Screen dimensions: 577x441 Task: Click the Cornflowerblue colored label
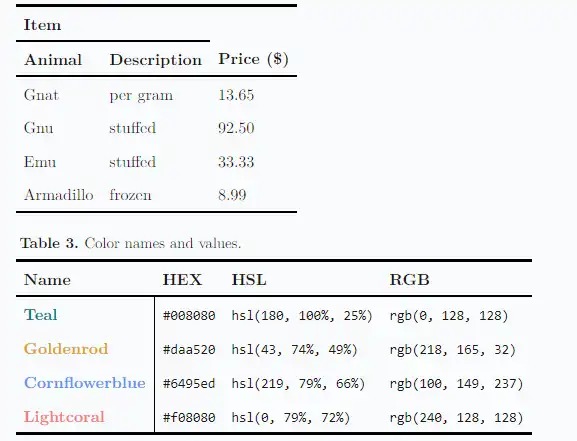85,383
